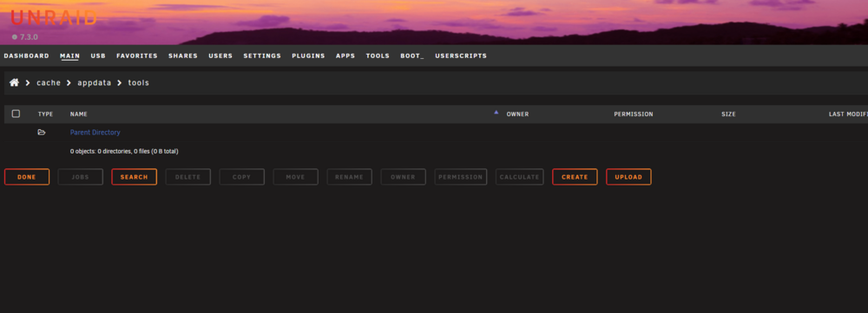Screen dimensions: 868x313
Task: Sort by Permission column header
Action: pos(634,114)
